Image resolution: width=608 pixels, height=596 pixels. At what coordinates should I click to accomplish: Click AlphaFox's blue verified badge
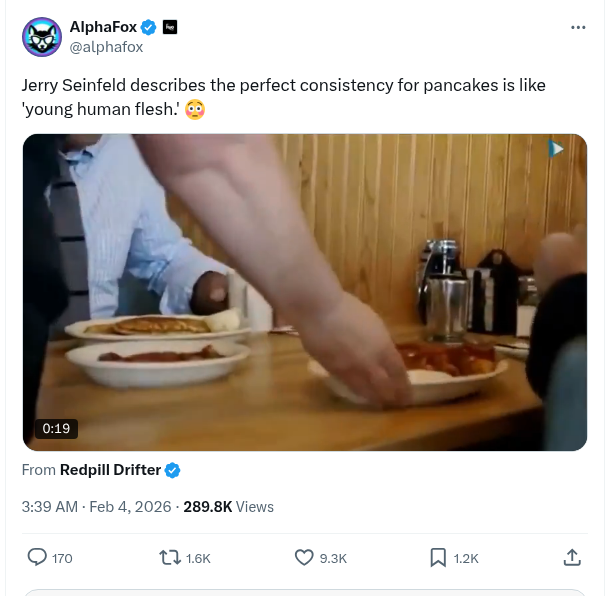coord(148,27)
